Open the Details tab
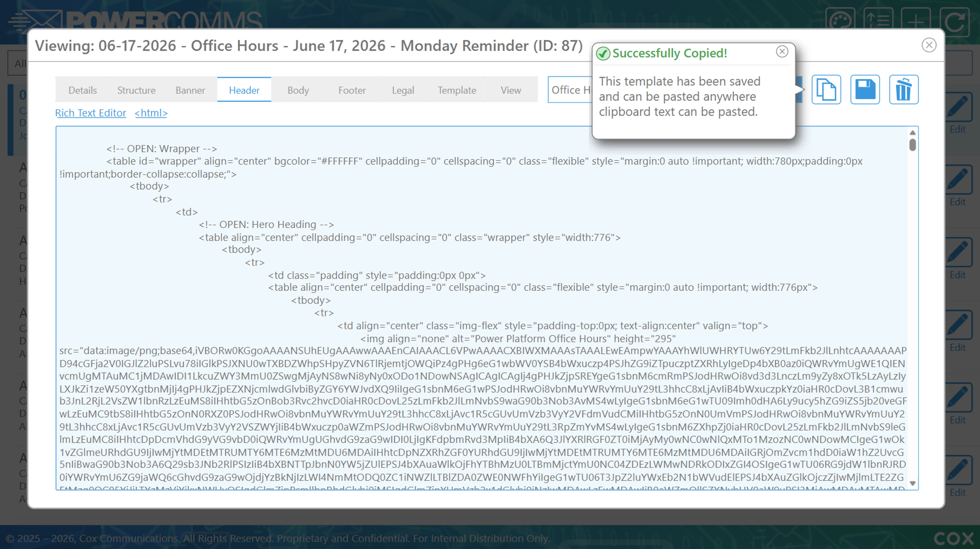The image size is (980, 549). point(83,90)
